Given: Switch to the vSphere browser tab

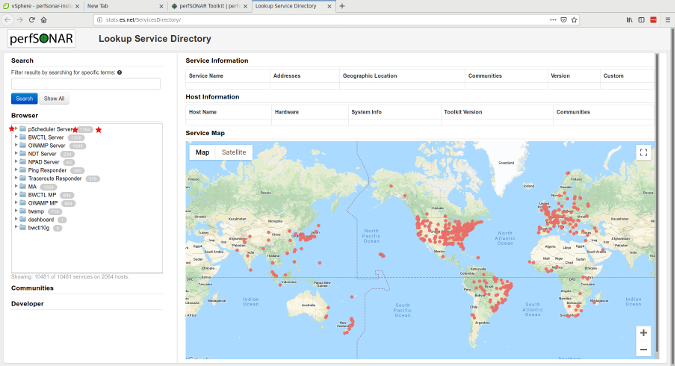Looking at the screenshot, I should (x=41, y=6).
